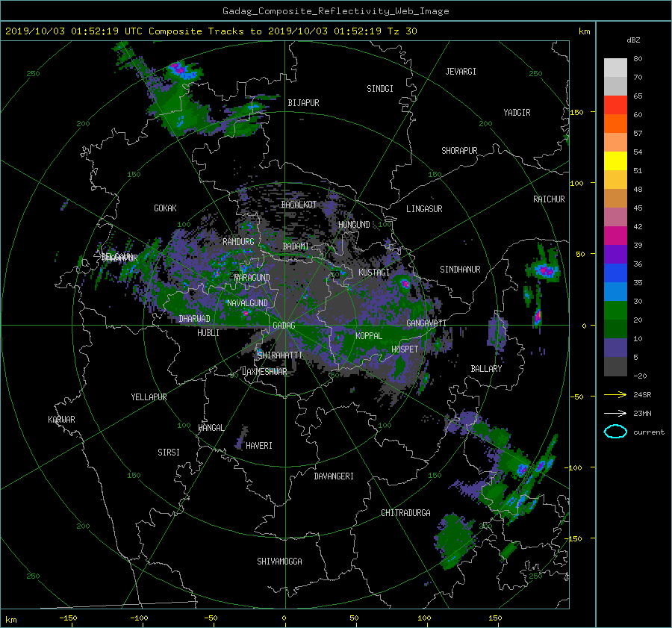Viewport: 672px width, 628px height.
Task: Select the GADAG radar center label
Action: tap(284, 326)
